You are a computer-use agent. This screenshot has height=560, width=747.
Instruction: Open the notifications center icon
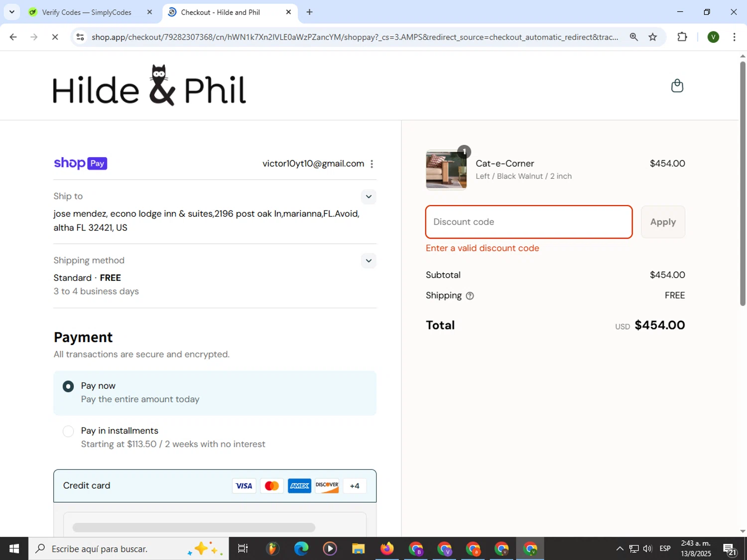point(730,549)
